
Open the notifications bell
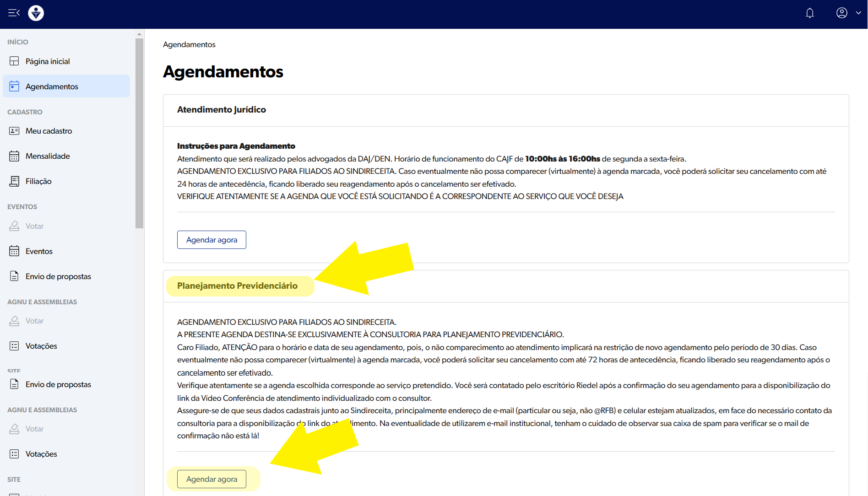point(809,13)
